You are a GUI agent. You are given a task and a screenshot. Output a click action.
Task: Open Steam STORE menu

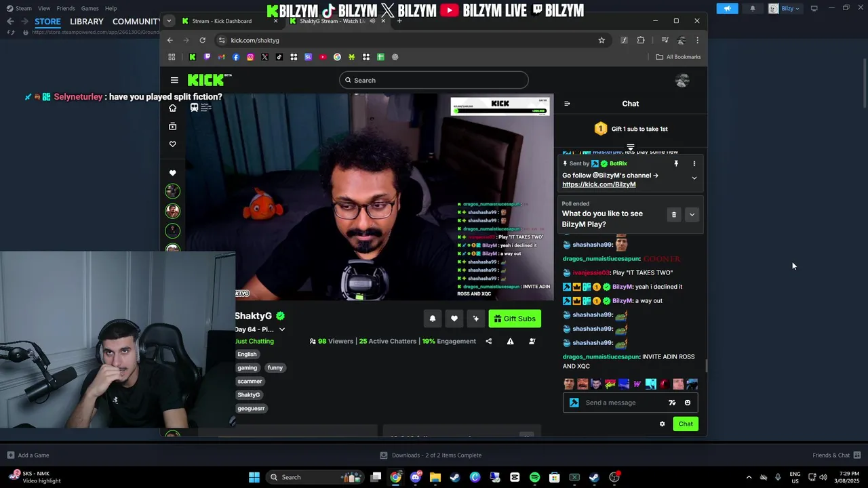coord(47,22)
